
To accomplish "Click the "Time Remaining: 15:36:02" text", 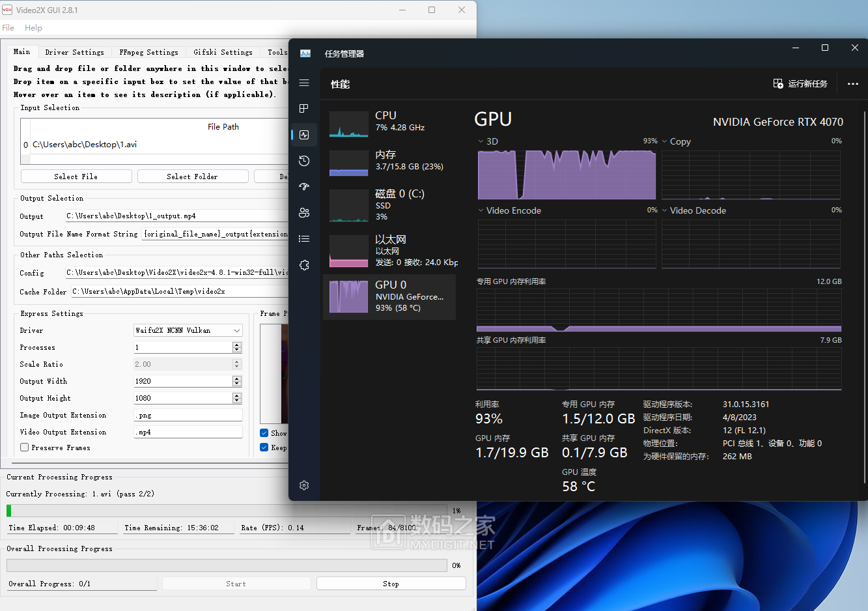I will [x=172, y=528].
